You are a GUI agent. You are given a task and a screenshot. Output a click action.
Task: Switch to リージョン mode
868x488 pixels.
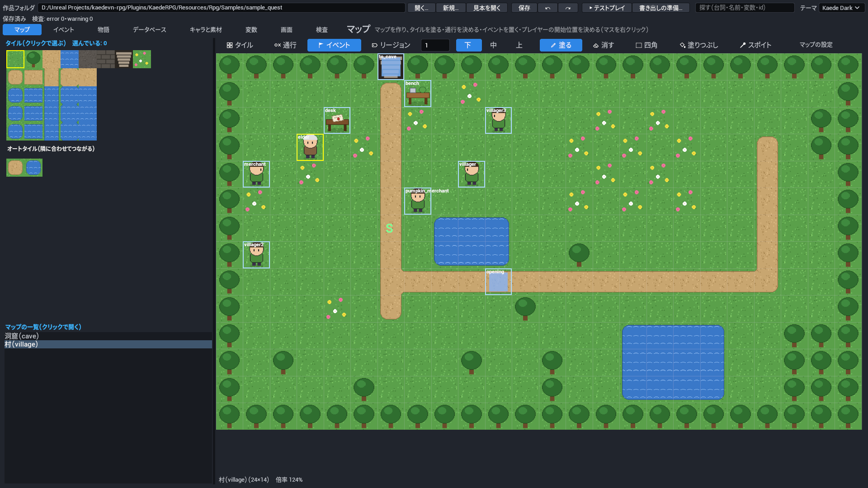tap(391, 45)
